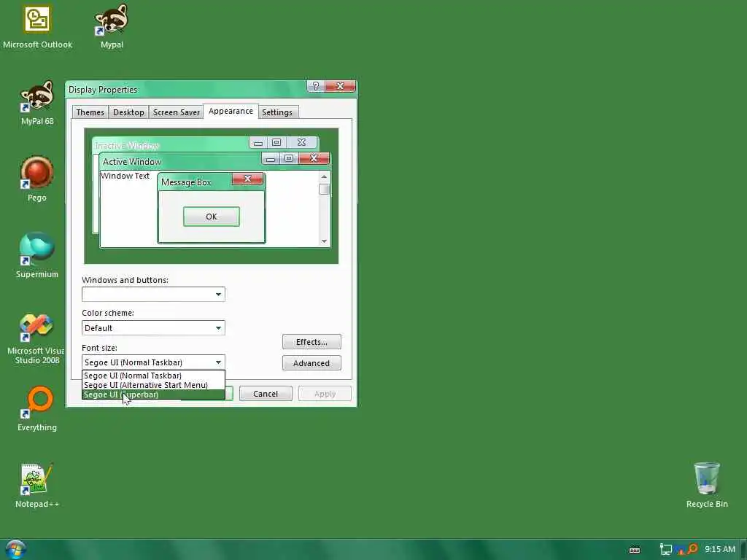Click the Everything search tray icon
The height and width of the screenshot is (560, 747).
692,550
